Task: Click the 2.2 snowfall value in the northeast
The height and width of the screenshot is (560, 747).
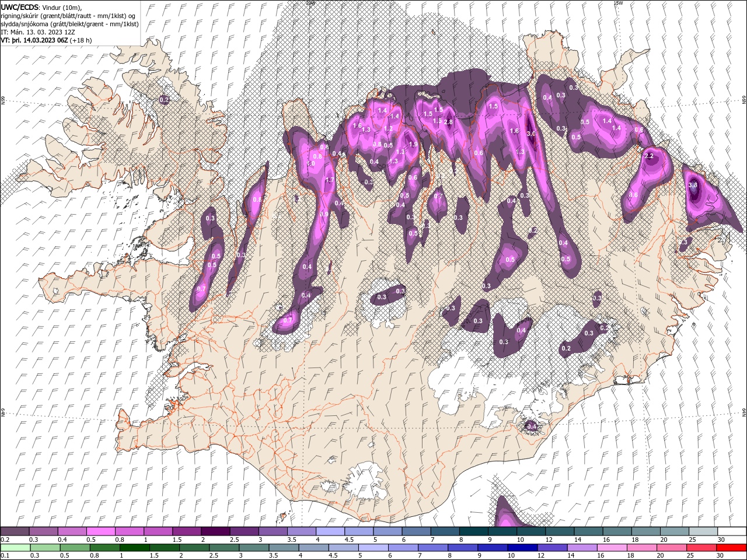Action: (x=648, y=156)
